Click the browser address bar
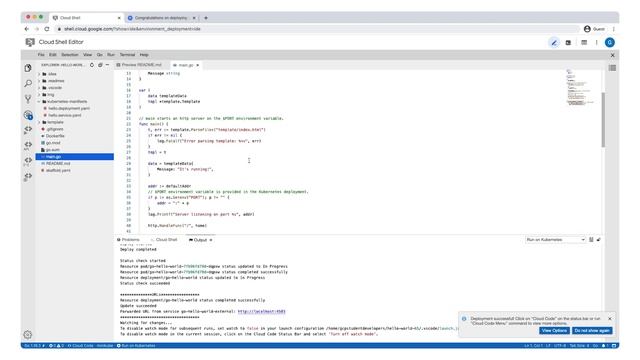 [x=318, y=29]
